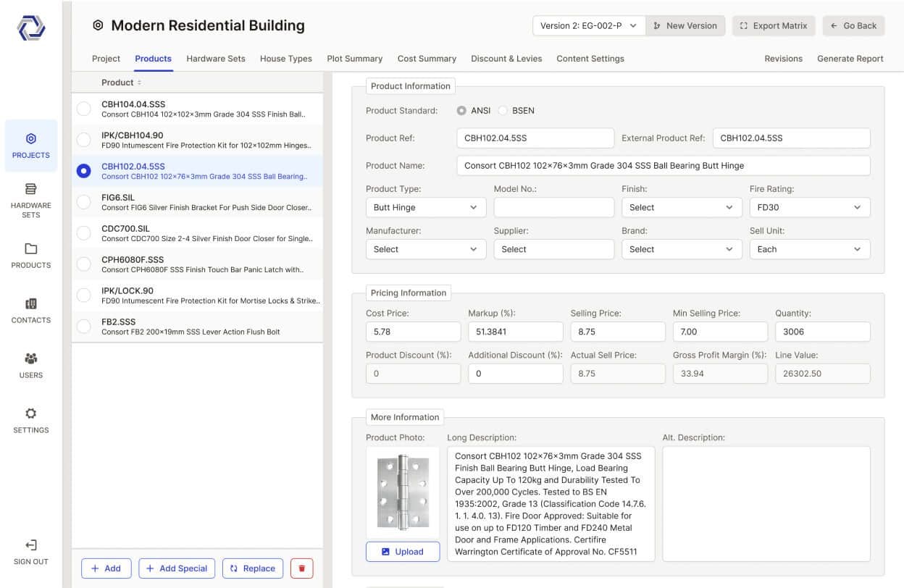Click the Long Description text area
This screenshot has width=904, height=588.
(x=551, y=504)
